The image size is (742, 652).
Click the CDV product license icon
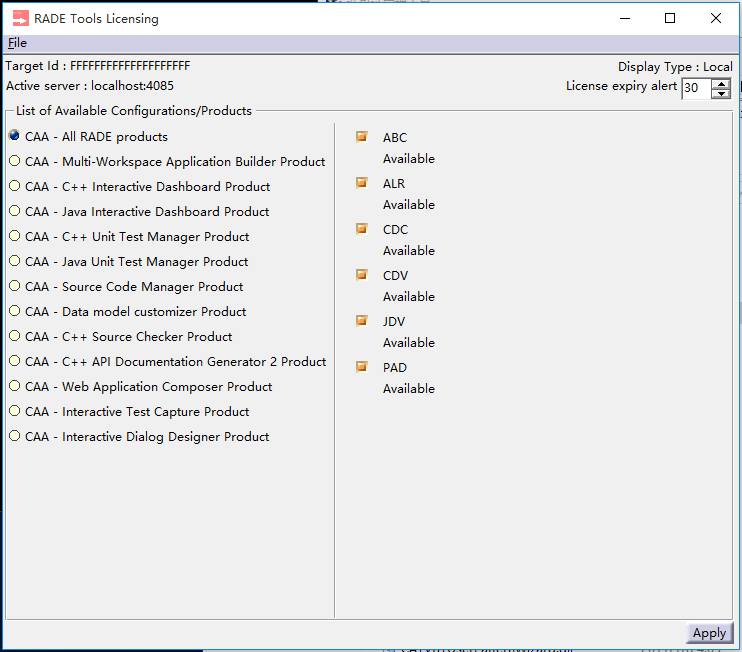coord(362,274)
